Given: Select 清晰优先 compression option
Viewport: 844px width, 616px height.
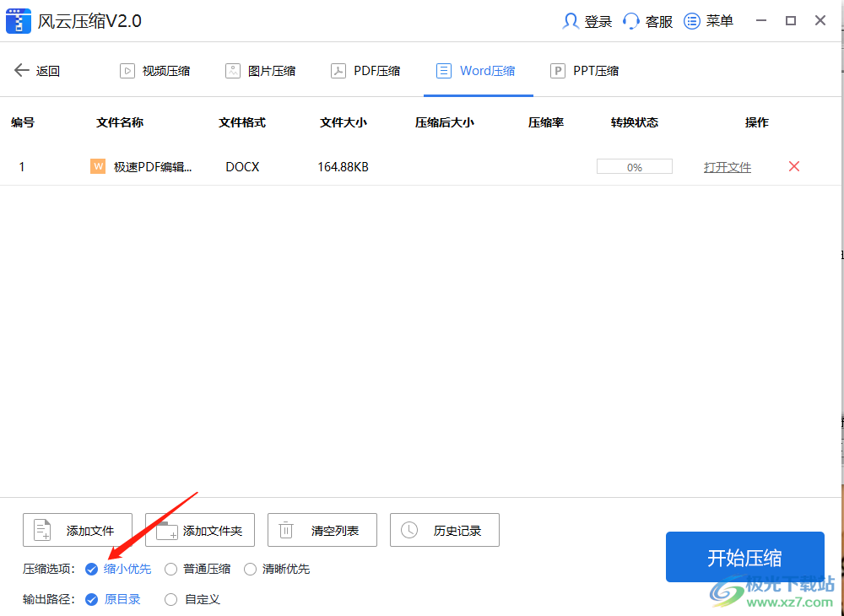Looking at the screenshot, I should point(277,570).
